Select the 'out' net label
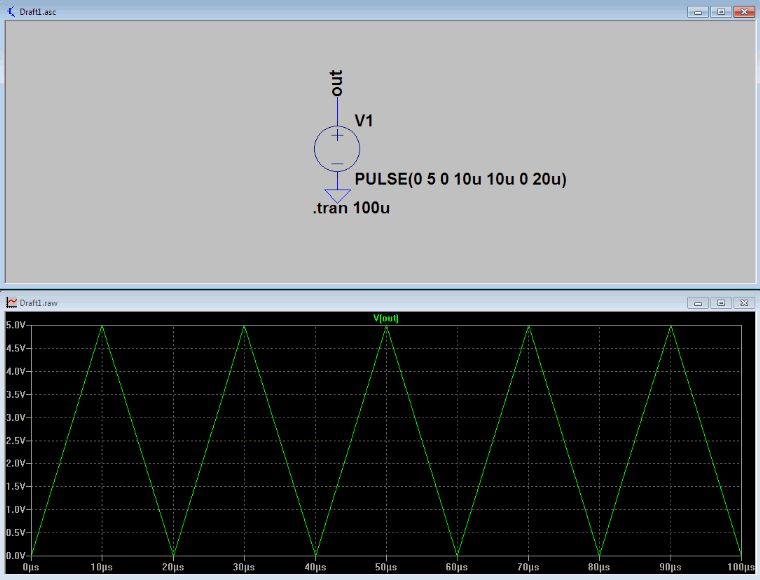Screen dimensions: 760x580 tap(336, 83)
